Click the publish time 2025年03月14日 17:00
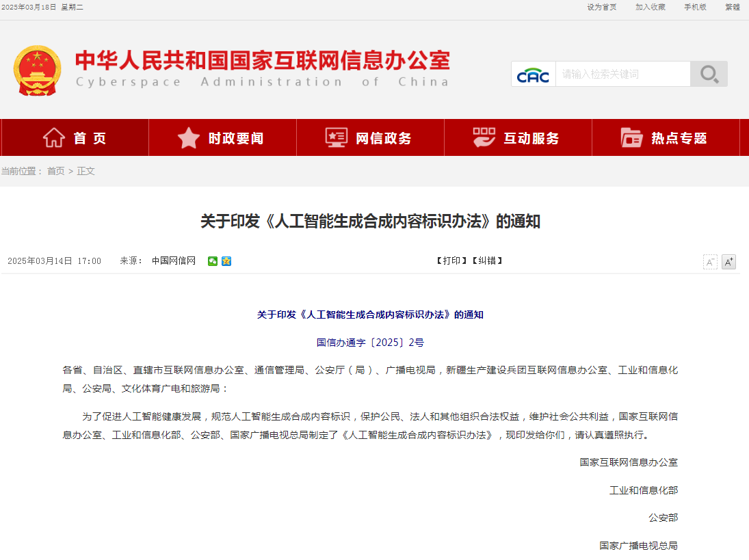Image resolution: width=749 pixels, height=560 pixels. (x=55, y=261)
